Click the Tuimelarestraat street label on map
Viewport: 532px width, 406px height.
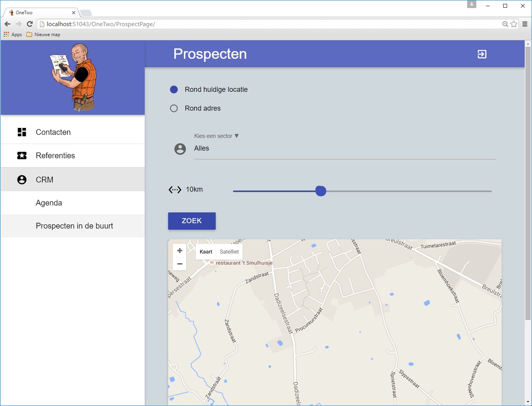pyautogui.click(x=438, y=245)
